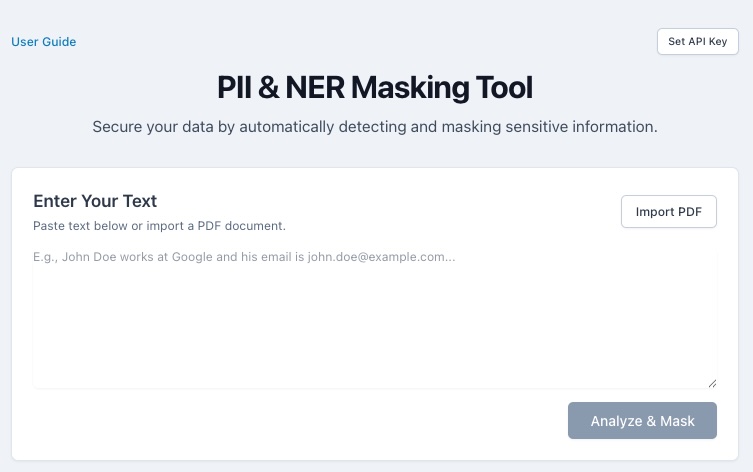This screenshot has height=472, width=753.
Task: Configure your key via Set API Key
Action: [x=697, y=41]
